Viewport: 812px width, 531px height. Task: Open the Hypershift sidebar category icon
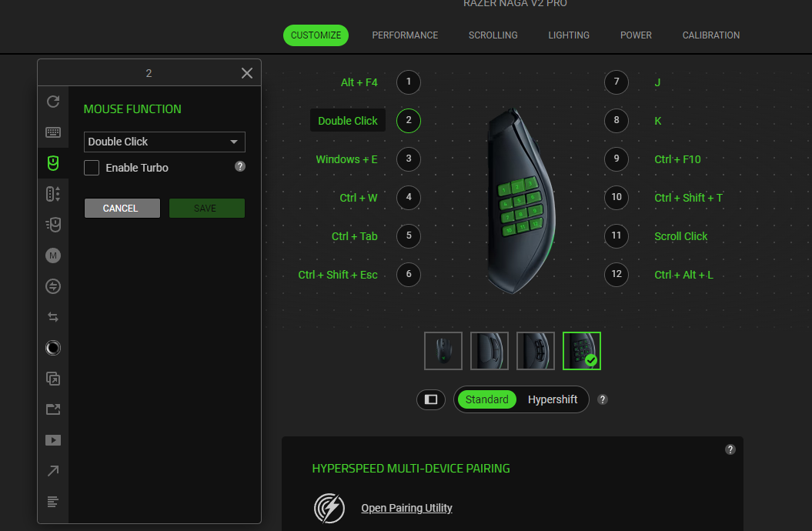[x=53, y=286]
